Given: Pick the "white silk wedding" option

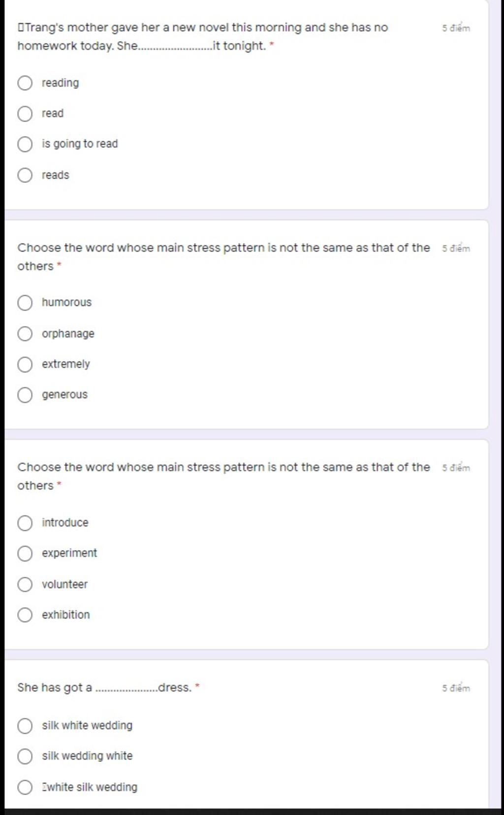Looking at the screenshot, I should coord(25,787).
